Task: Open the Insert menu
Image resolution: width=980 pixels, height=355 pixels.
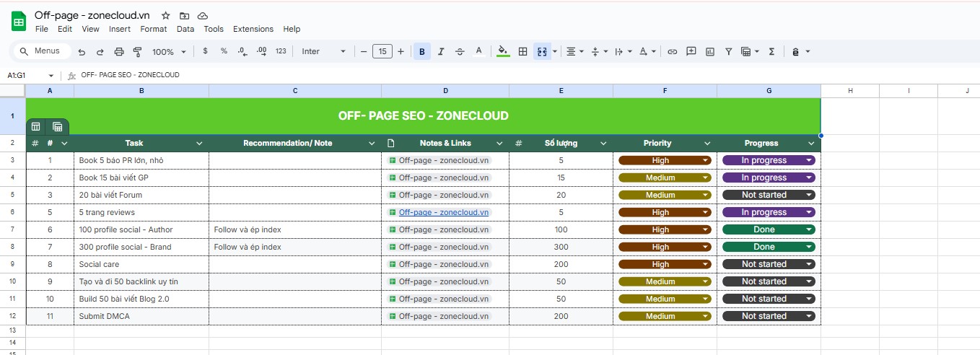Action: [120, 29]
